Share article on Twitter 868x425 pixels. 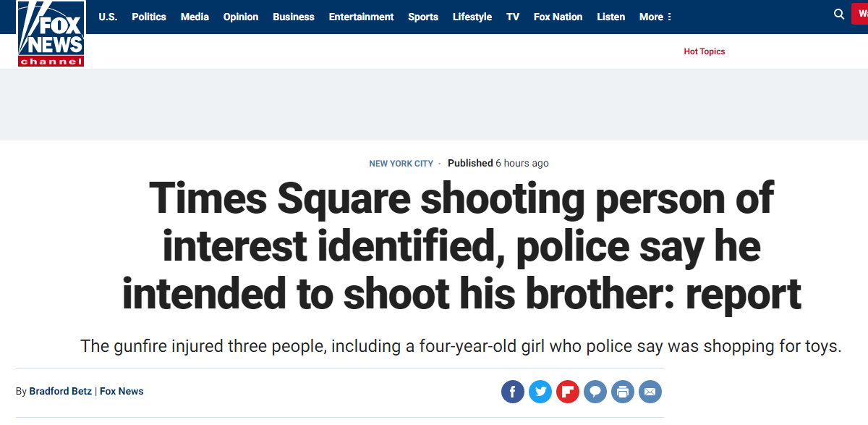[x=540, y=392]
